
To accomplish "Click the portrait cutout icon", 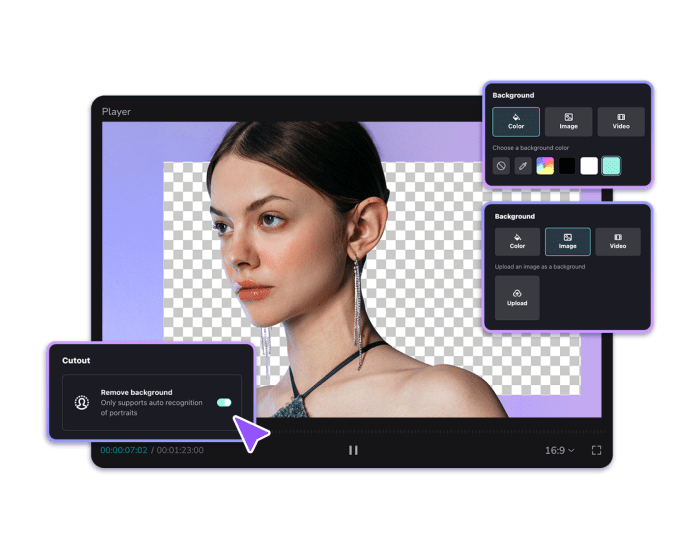I will 82,402.
